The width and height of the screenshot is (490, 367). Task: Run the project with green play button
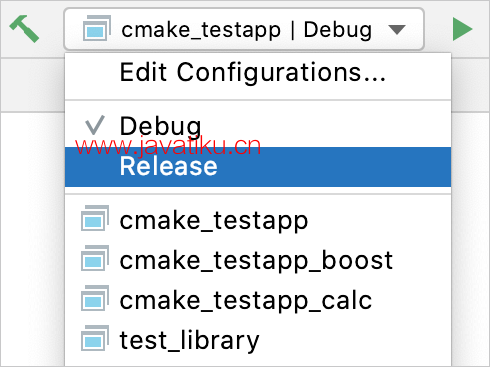click(x=463, y=29)
